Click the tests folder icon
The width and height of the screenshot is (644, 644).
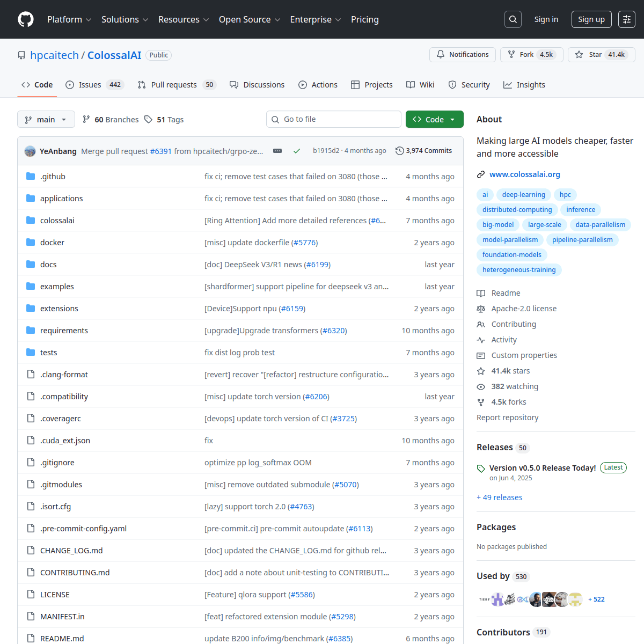(31, 352)
